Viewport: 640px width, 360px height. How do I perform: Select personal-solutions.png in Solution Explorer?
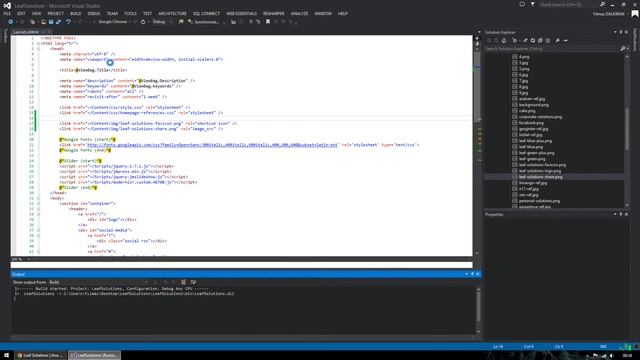point(539,201)
